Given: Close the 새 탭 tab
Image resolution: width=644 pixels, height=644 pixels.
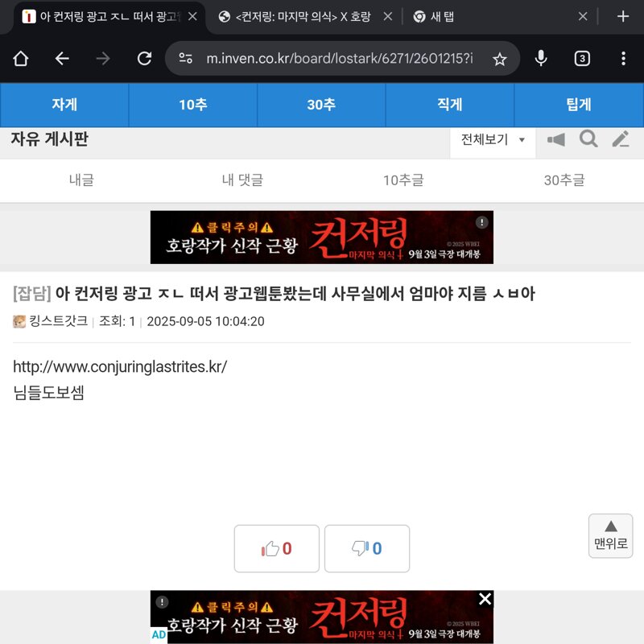Looking at the screenshot, I should point(582,16).
